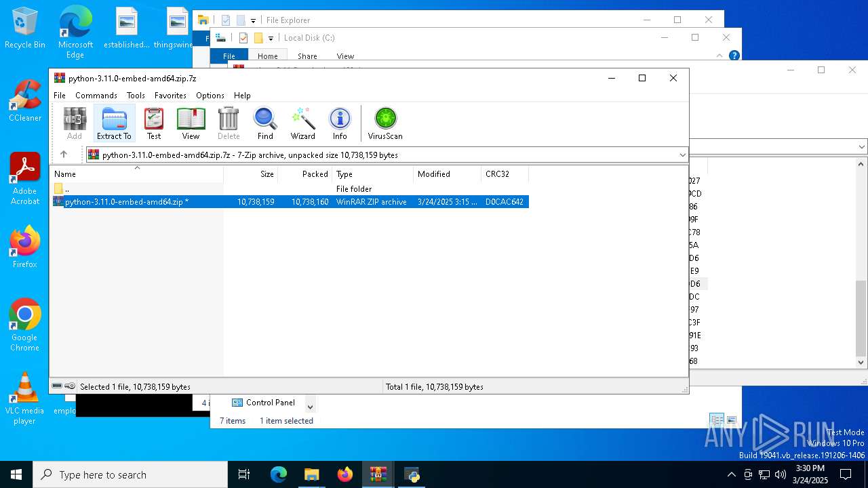Show hidden system tray icons
This screenshot has width=868, height=488.
click(x=731, y=474)
